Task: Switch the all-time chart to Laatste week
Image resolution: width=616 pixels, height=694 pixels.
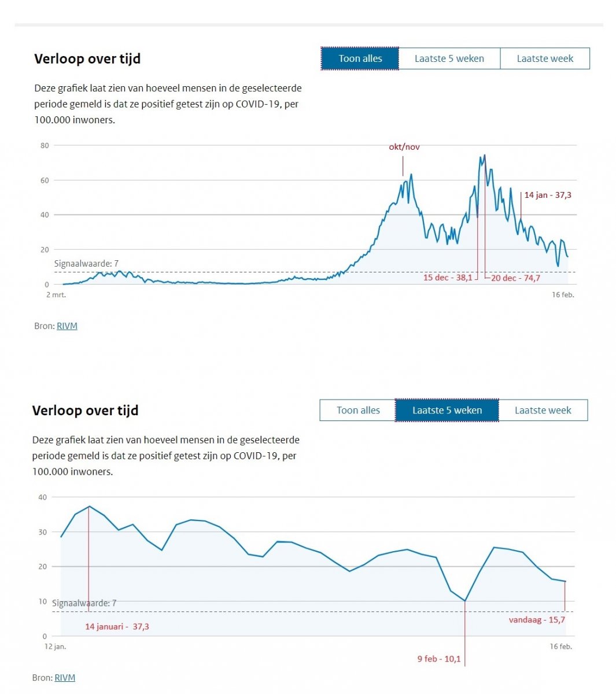Action: [545, 58]
